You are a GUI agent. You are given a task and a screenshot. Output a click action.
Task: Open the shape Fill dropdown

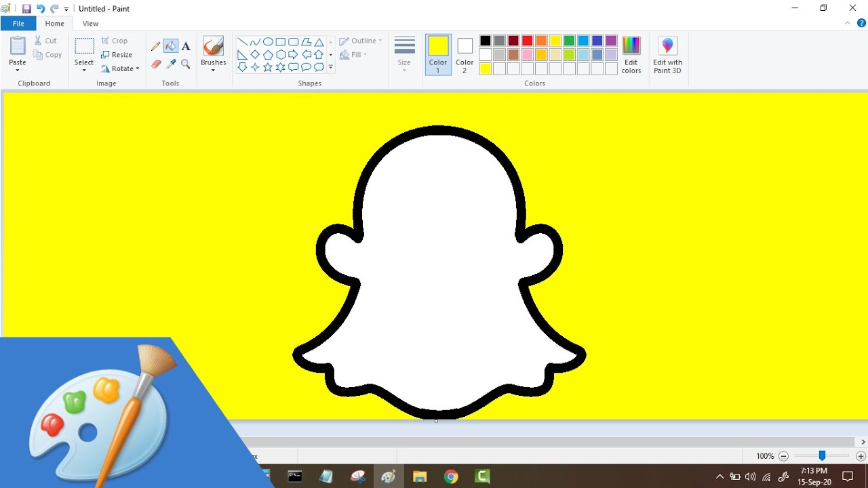(x=353, y=55)
